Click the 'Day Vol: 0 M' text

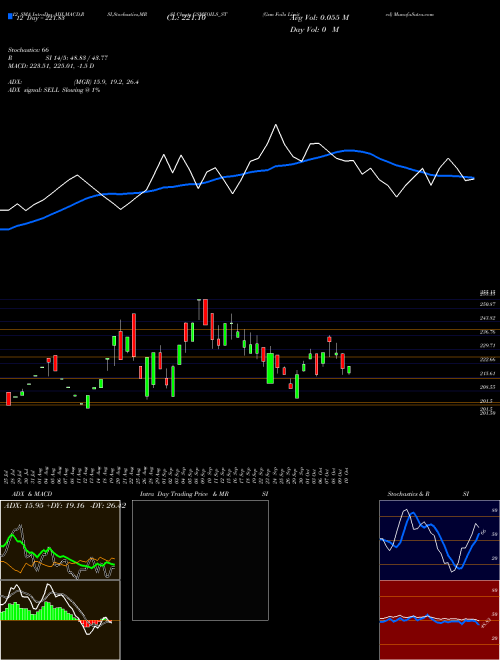pos(314,30)
